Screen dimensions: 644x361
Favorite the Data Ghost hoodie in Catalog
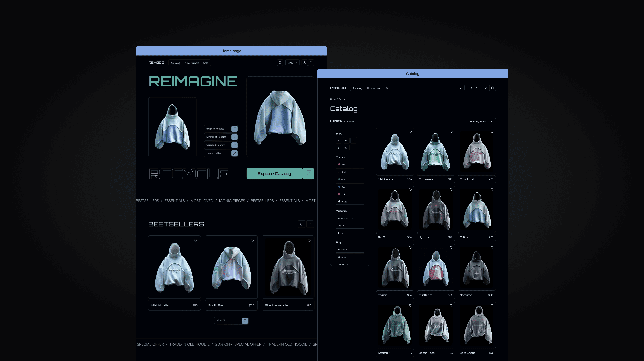pyautogui.click(x=492, y=305)
